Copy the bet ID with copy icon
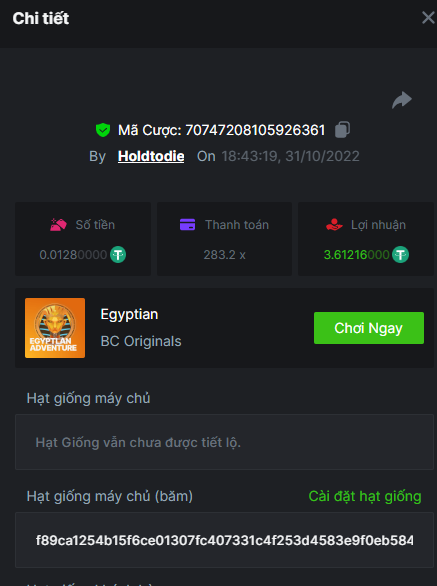This screenshot has width=437, height=586. (342, 130)
